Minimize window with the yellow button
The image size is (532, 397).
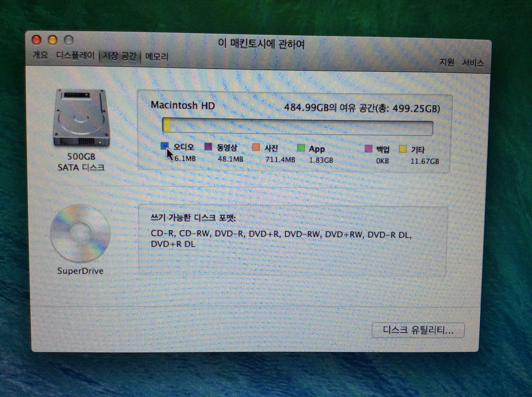click(53, 40)
